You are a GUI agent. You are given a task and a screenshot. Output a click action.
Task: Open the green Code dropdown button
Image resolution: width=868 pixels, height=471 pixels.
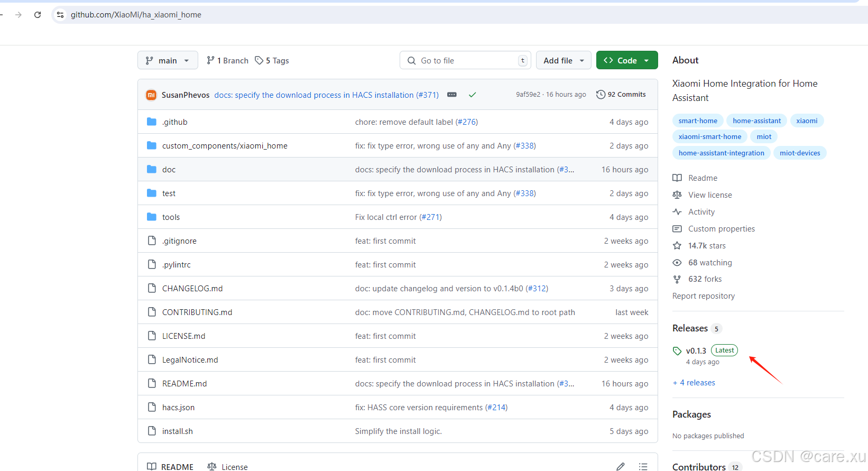tap(627, 60)
